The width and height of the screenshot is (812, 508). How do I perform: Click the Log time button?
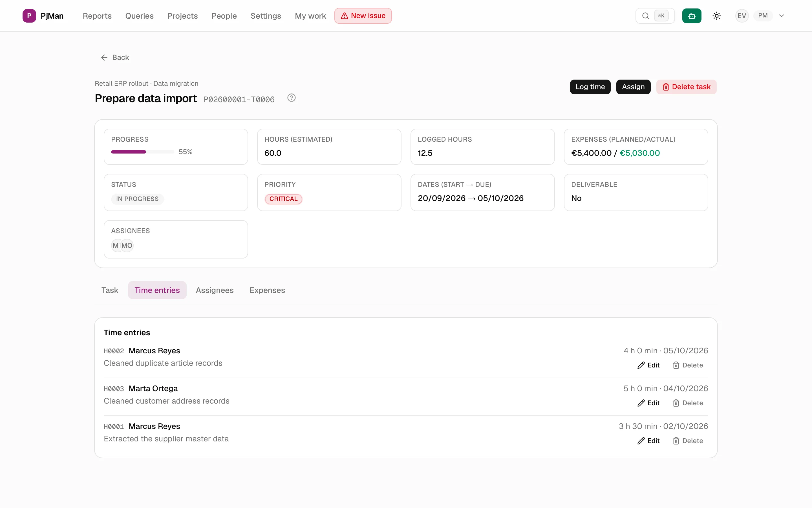tap(590, 87)
